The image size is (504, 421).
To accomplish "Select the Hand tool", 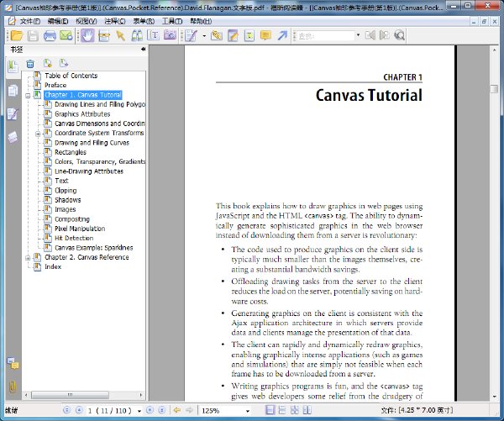I will tap(87, 35).
